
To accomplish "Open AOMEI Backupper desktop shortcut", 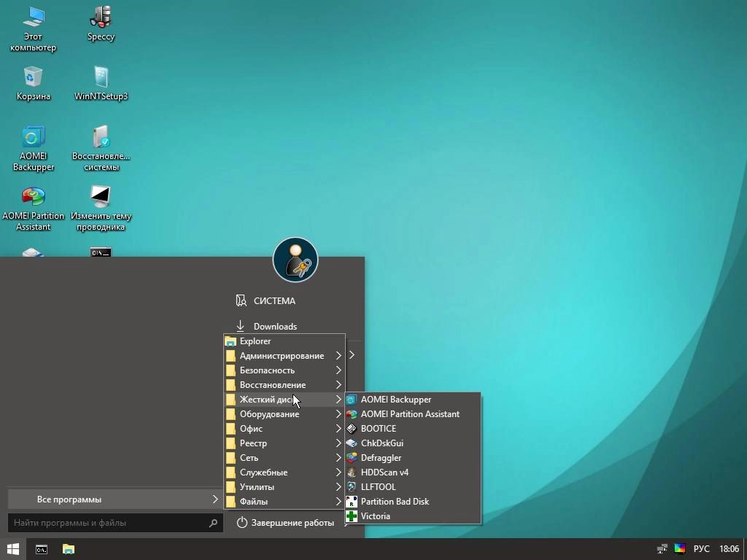I will pyautogui.click(x=33, y=148).
